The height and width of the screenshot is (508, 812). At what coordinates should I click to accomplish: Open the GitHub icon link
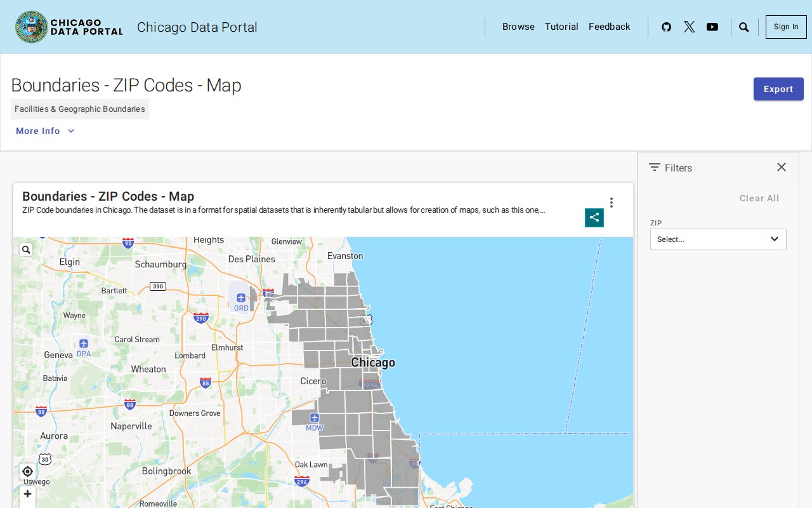pos(666,27)
